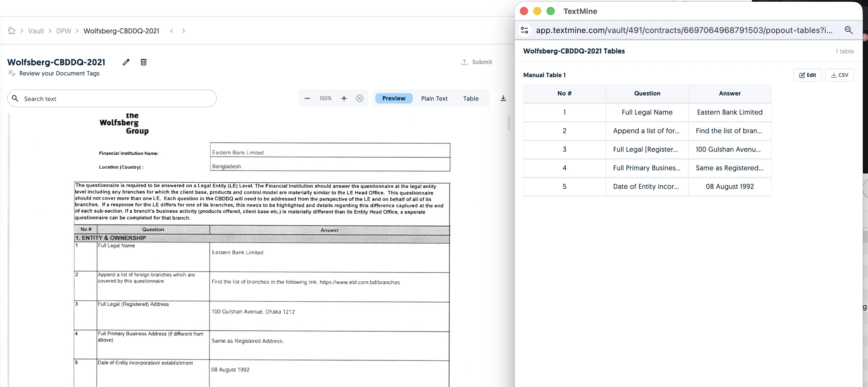Image resolution: width=868 pixels, height=387 pixels.
Task: Select 'Date of Entity incor...' cell
Action: 647,187
